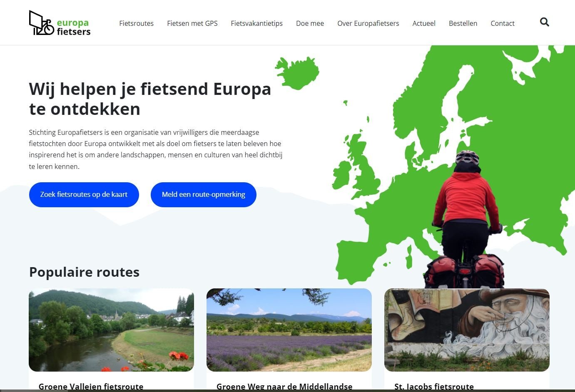Viewport: 575px width, 392px height.
Task: Click the Europafietsers logo
Action: coord(60,23)
